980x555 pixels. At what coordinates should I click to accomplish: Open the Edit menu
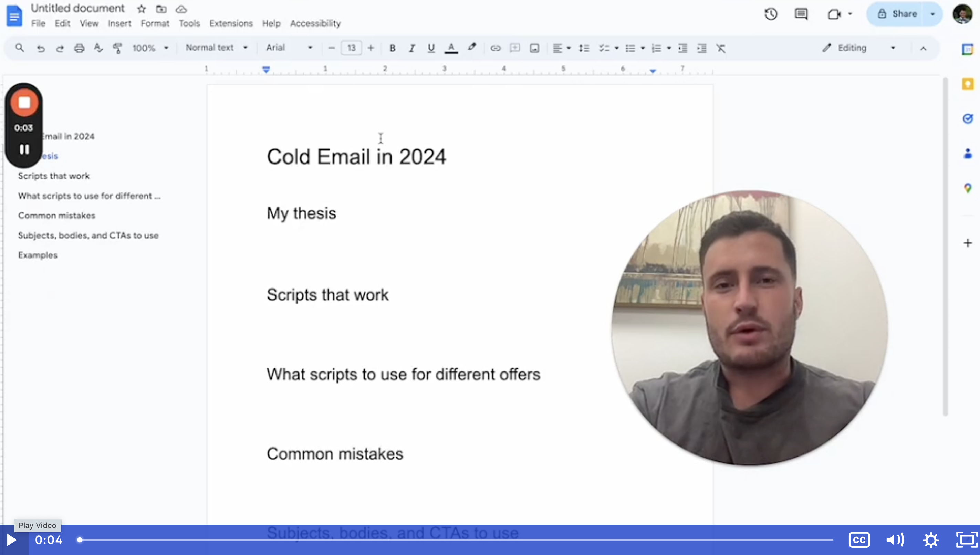click(x=62, y=24)
